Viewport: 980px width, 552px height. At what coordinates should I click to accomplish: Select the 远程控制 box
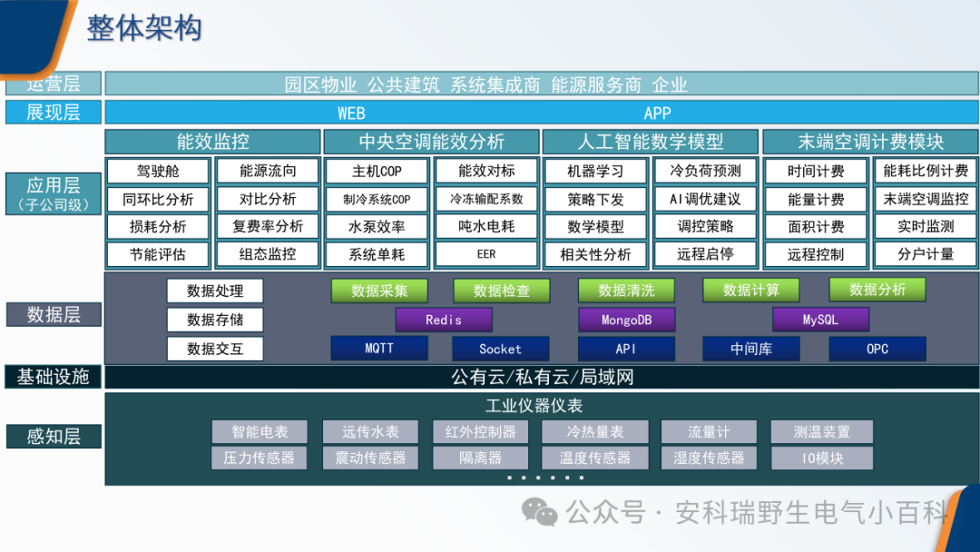(816, 254)
